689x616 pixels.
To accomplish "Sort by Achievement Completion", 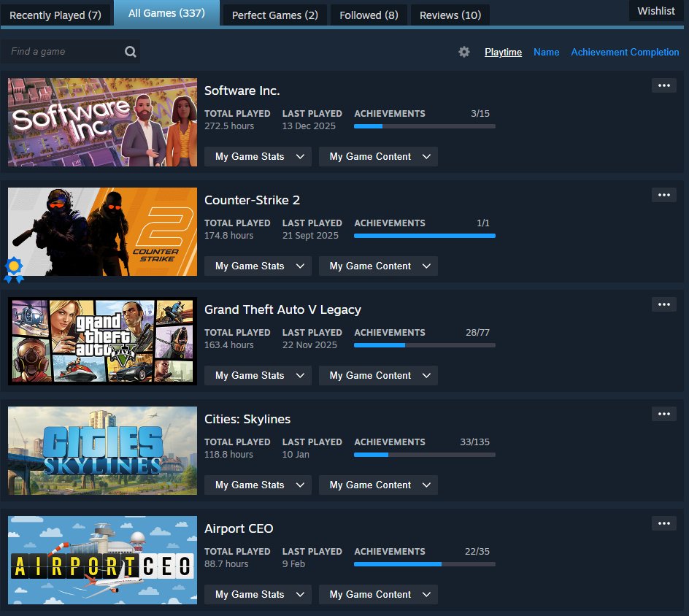I will 625,52.
